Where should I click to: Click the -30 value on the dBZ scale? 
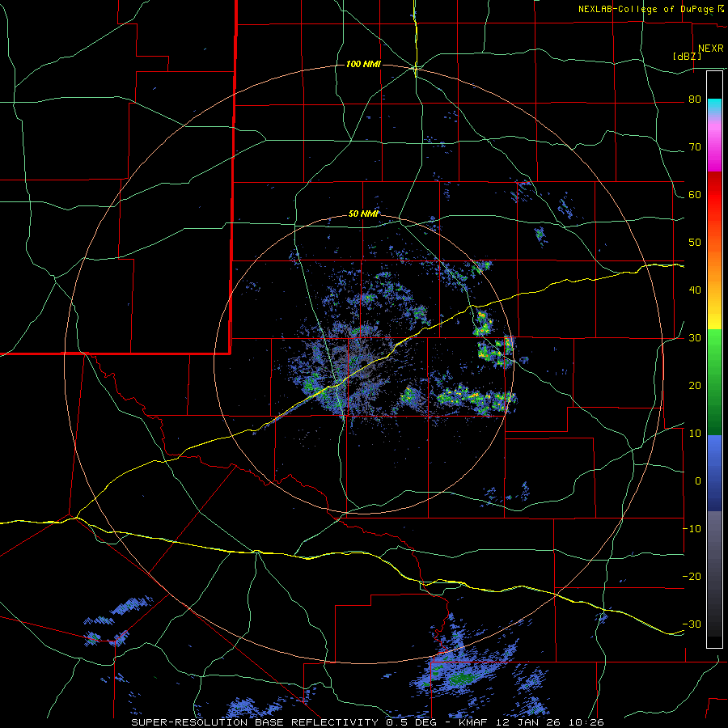(x=692, y=624)
